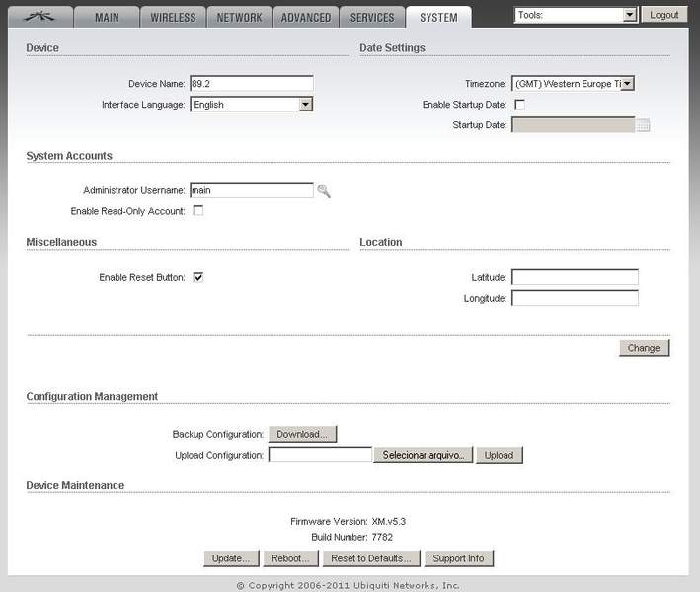
Task: Click the Update firmware button
Action: [x=231, y=558]
